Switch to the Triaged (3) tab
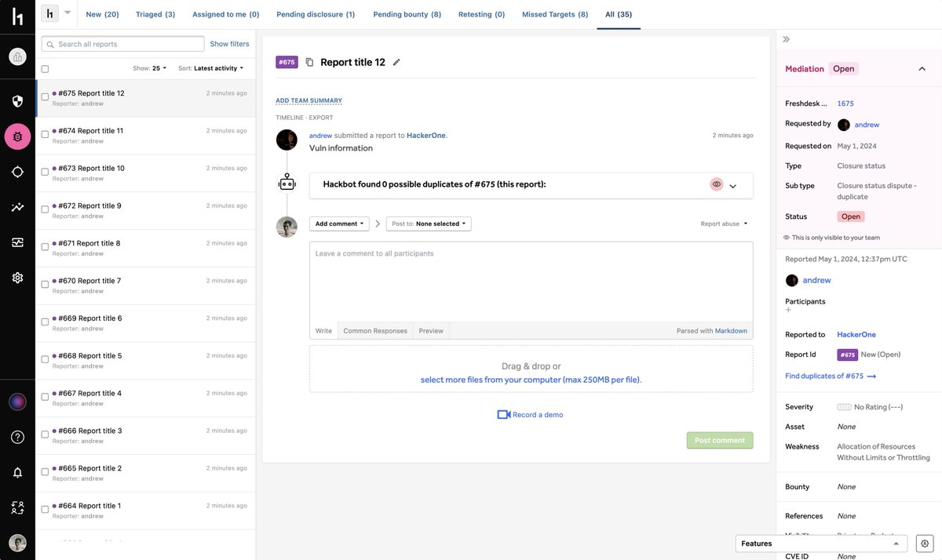 [155, 14]
